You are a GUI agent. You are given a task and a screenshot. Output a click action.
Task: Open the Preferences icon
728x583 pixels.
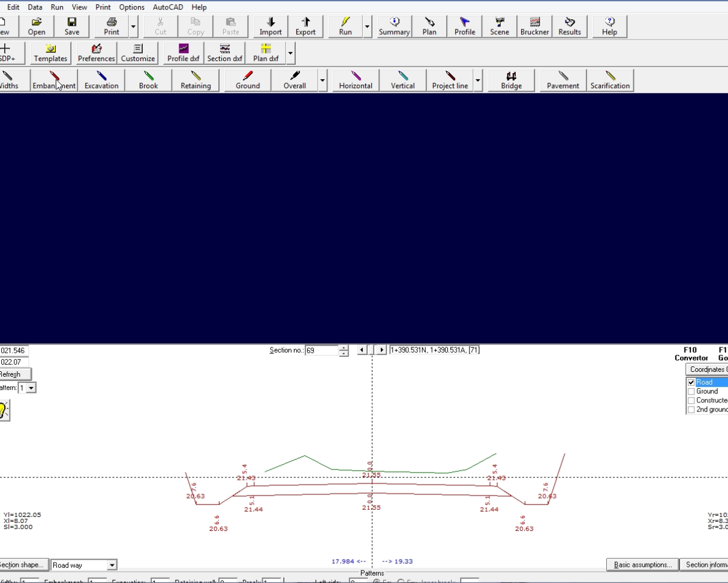(97, 53)
